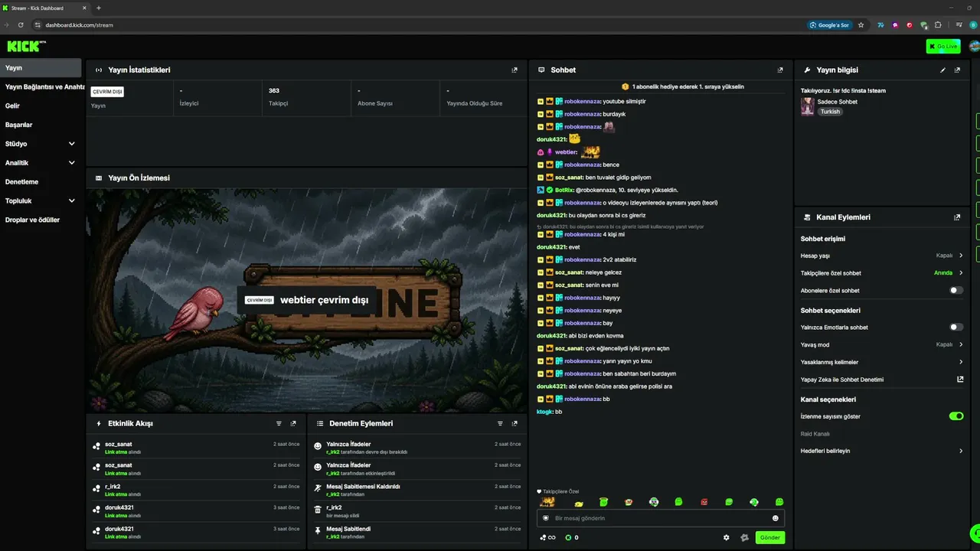Open Yasaklanmış kelimeler settings

[882, 362]
